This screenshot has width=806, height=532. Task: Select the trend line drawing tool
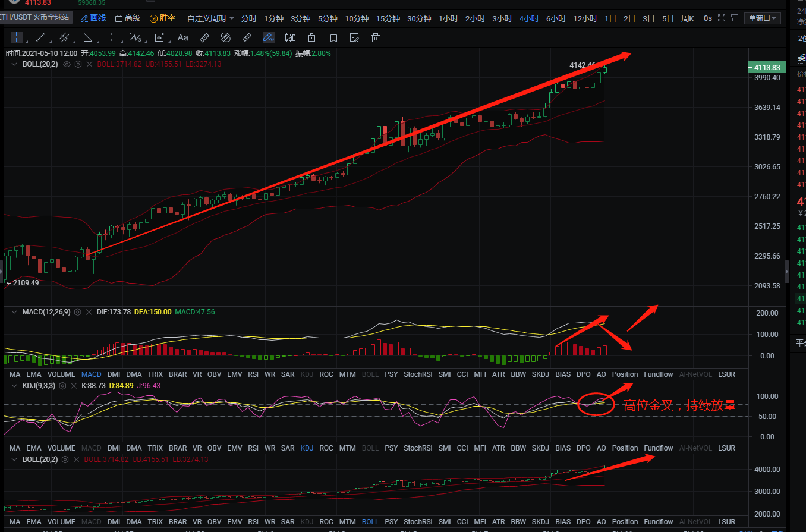(x=40, y=37)
